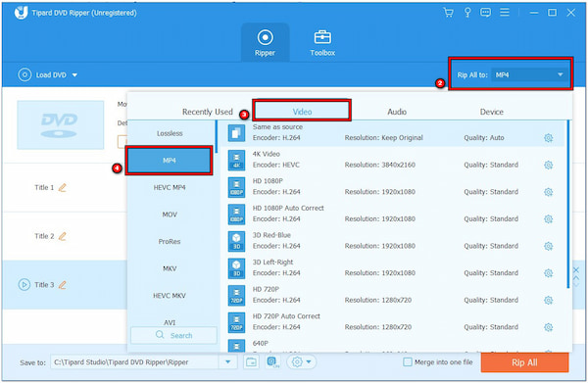The height and width of the screenshot is (383, 588).
Task: Select the Same as source preset icon
Action: coord(236,133)
